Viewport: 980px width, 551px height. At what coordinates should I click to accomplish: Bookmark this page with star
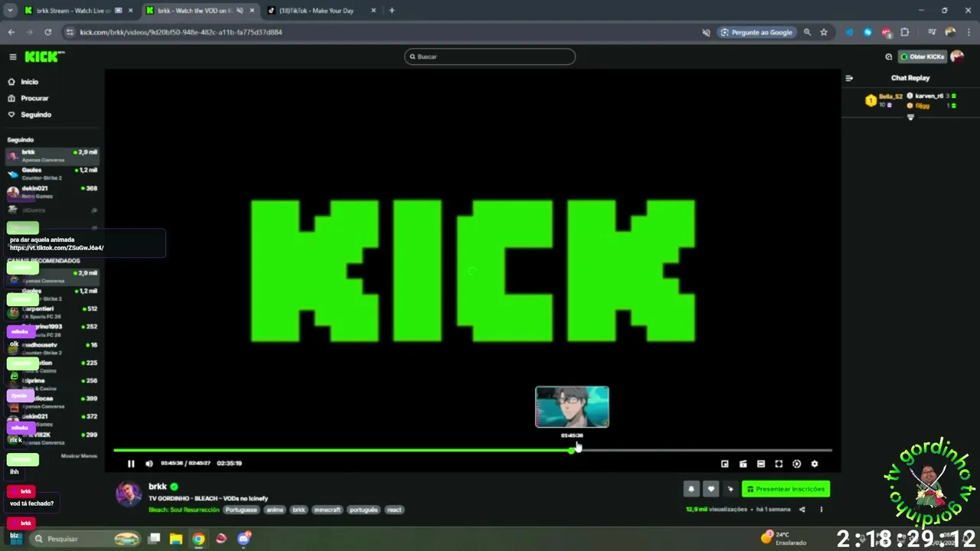point(824,32)
